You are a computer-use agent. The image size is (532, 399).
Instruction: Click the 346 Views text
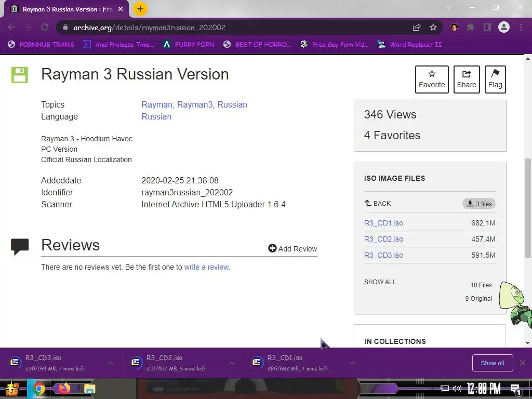tap(390, 114)
